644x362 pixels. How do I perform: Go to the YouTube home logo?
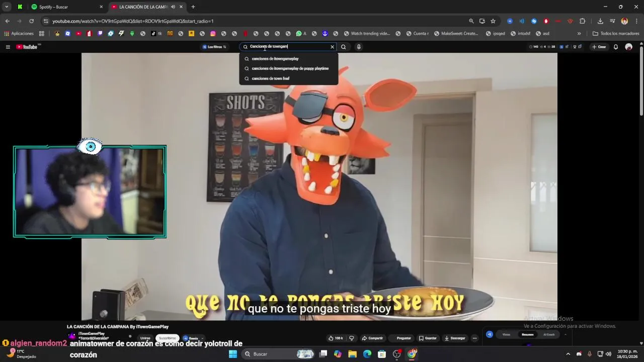click(27, 47)
